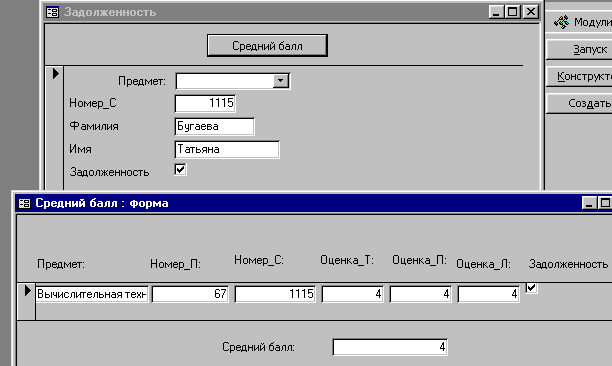The height and width of the screenshot is (366, 612).
Task: Click the Оценка_Т field value 4
Action: click(352, 294)
